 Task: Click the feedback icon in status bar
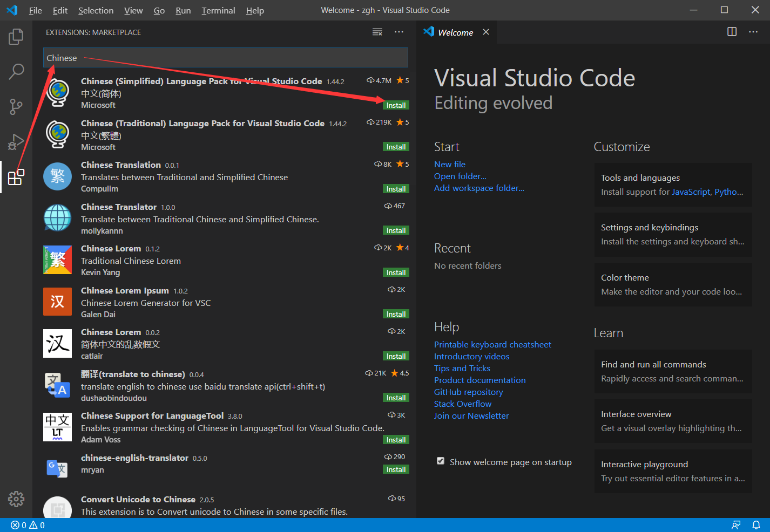[x=736, y=525]
